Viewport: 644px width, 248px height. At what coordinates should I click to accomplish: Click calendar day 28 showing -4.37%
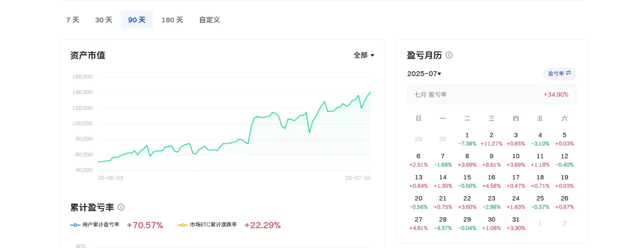[443, 223]
